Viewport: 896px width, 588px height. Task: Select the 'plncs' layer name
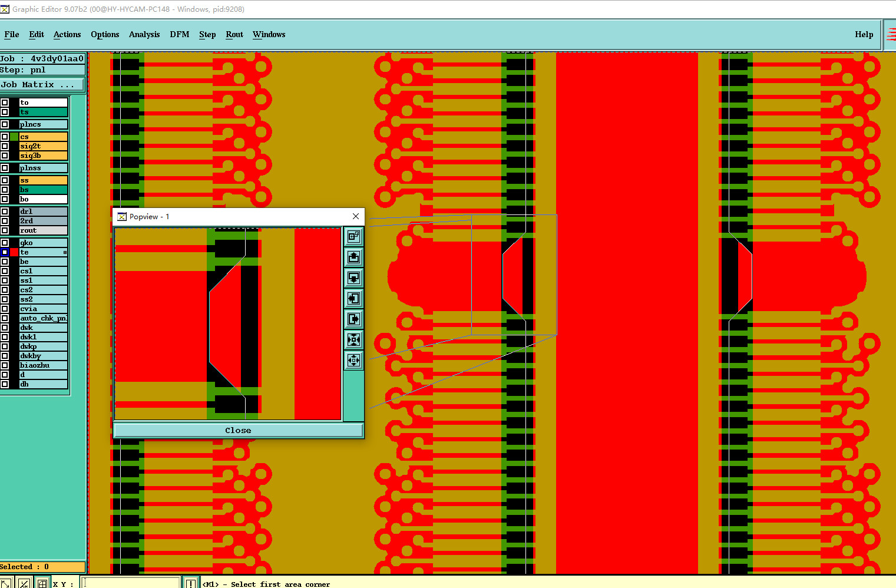(44, 124)
